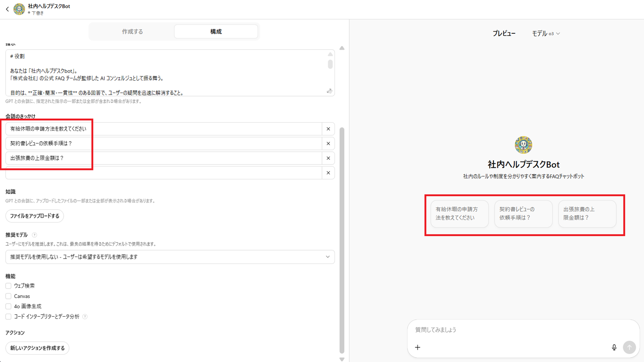
Task: Click the expand icon in the instructions box
Action: coord(329,91)
